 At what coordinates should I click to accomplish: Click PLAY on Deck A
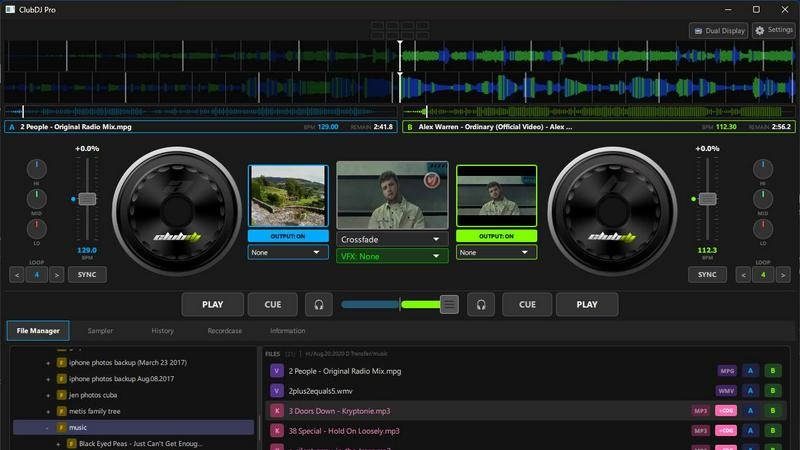tap(212, 305)
